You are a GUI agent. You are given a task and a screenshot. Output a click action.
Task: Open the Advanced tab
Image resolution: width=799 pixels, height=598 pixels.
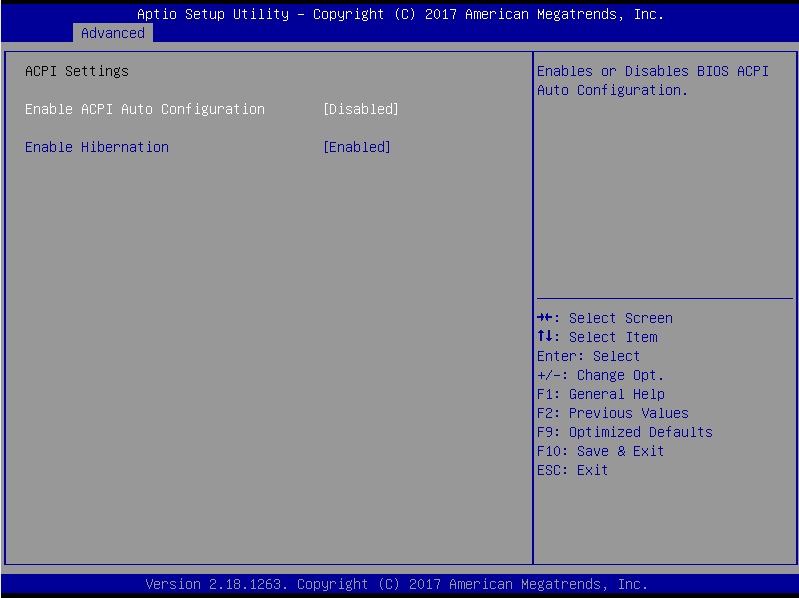[x=112, y=33]
